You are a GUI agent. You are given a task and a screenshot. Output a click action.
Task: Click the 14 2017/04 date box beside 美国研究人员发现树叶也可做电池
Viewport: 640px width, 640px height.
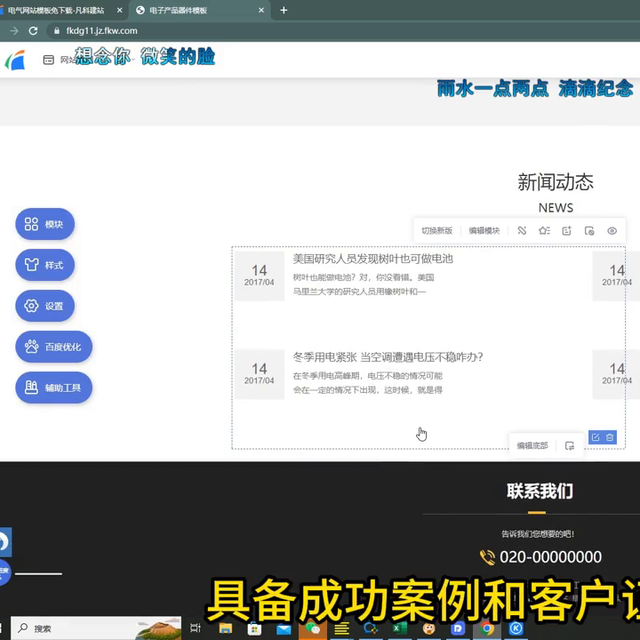tap(259, 276)
